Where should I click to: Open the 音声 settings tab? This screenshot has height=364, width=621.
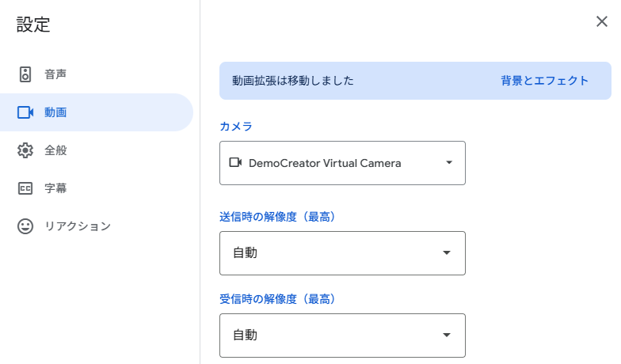click(x=55, y=74)
